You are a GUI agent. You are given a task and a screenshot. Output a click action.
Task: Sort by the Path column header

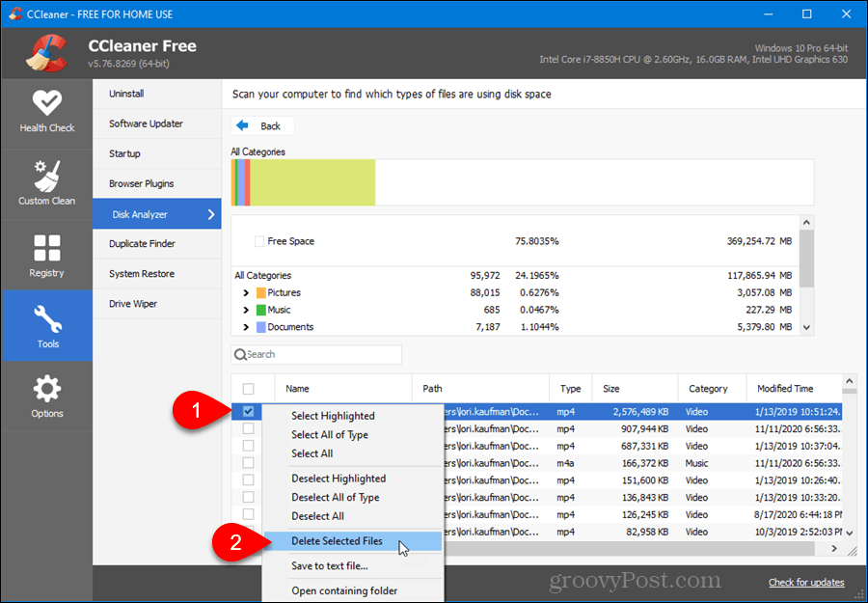480,389
